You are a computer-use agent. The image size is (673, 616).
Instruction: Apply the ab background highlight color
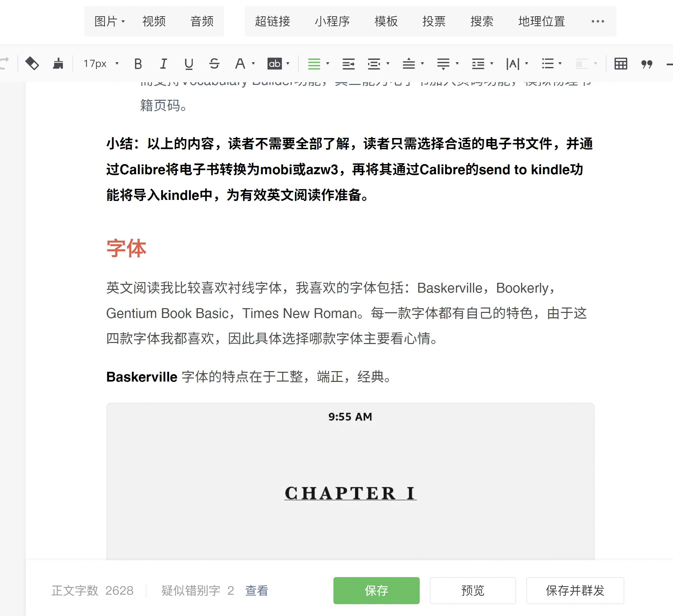(x=275, y=64)
